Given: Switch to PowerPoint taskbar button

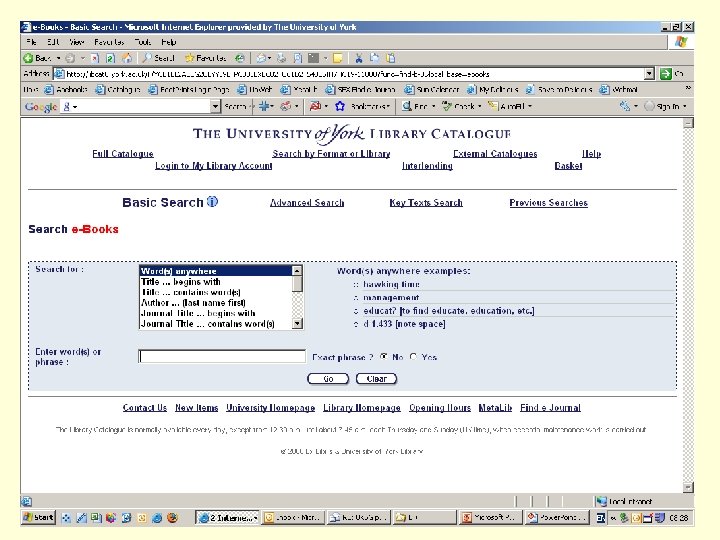Looking at the screenshot, I should (557, 518).
